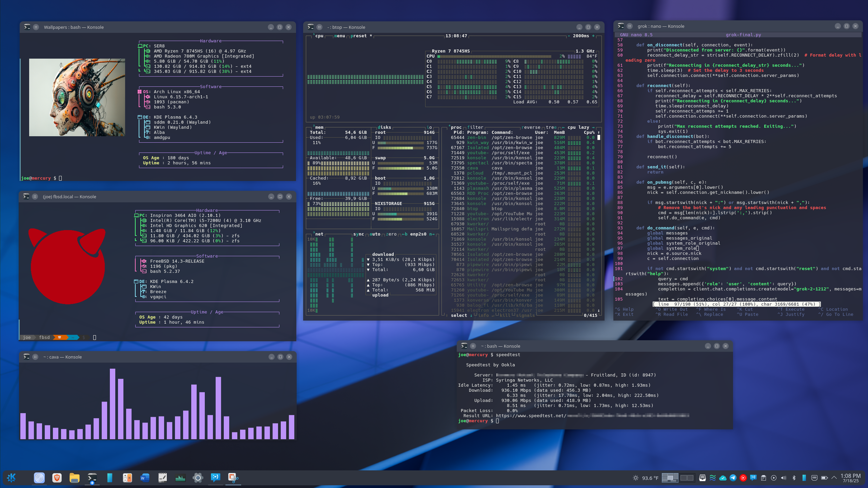Screen dimensions: 868x488
Task: Open the calculator app from taskbar
Action: pos(127,478)
